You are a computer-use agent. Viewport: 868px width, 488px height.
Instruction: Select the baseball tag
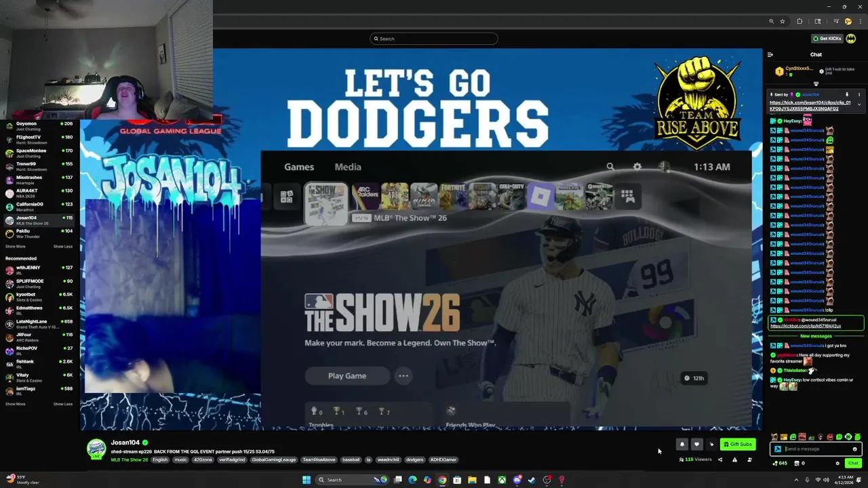click(x=351, y=460)
